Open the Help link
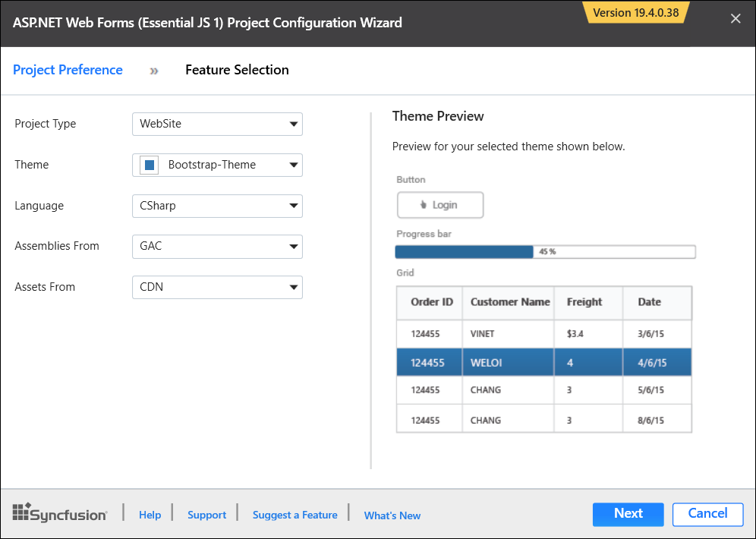The width and height of the screenshot is (756, 539). [x=150, y=515]
